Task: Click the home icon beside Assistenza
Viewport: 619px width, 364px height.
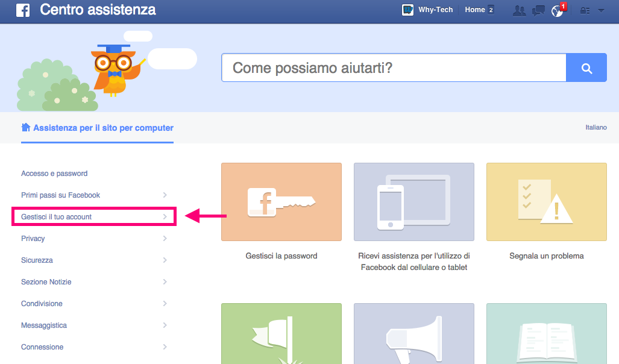Action: pos(26,127)
